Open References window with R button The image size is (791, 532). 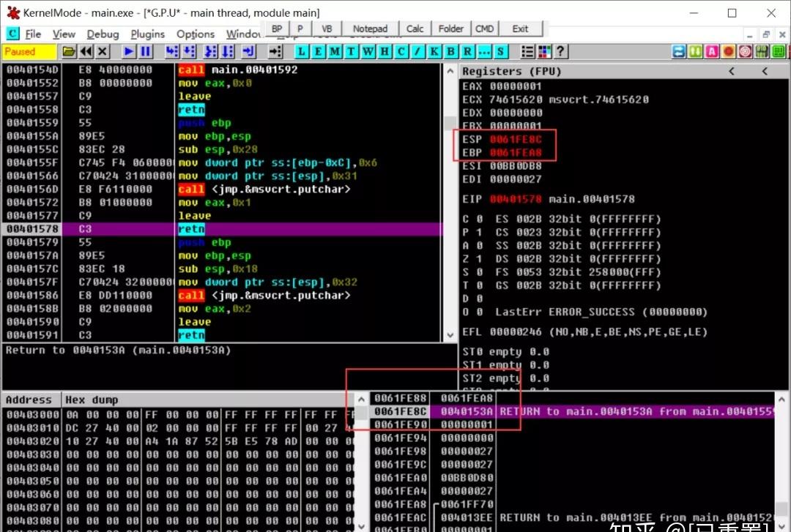[x=467, y=51]
